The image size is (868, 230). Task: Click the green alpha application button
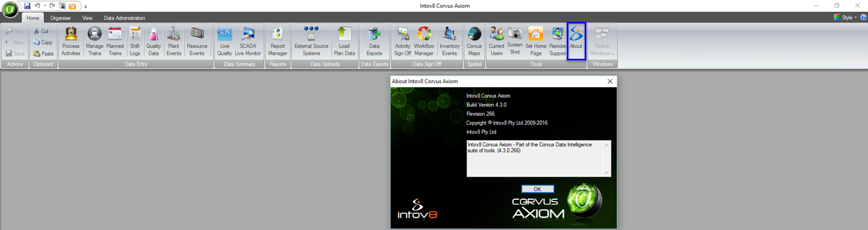pyautogui.click(x=10, y=10)
